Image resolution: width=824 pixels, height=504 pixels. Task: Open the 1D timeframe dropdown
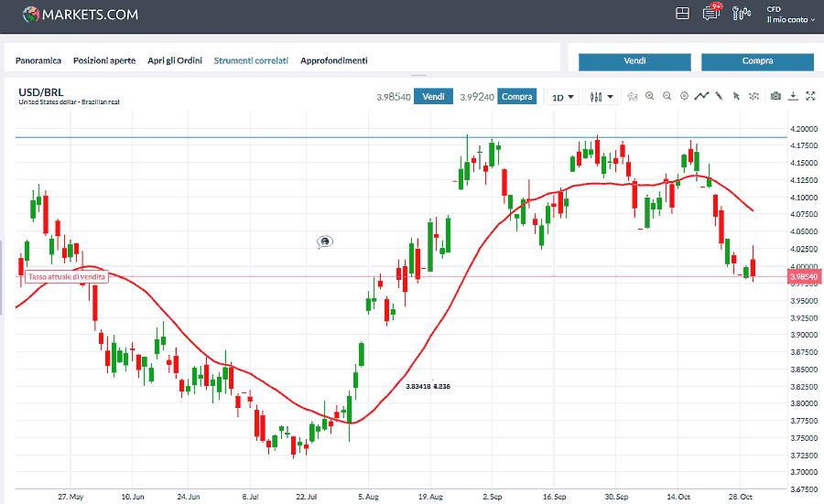562,97
